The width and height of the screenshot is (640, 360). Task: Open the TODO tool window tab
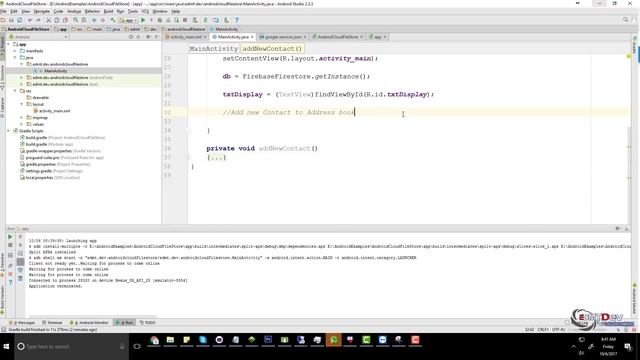point(148,322)
